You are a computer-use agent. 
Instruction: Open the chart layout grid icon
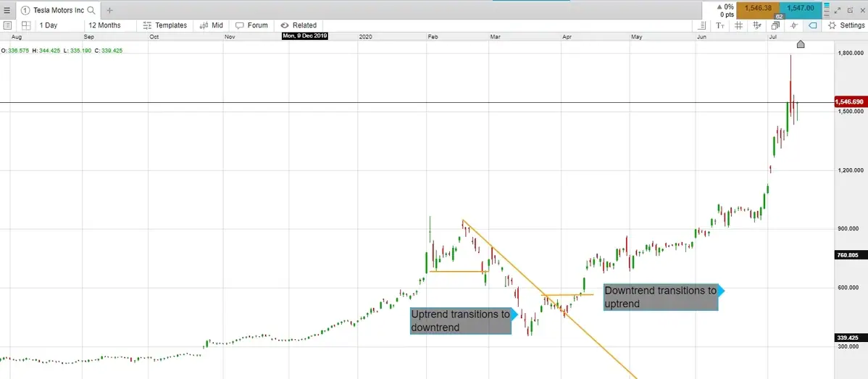click(x=25, y=25)
